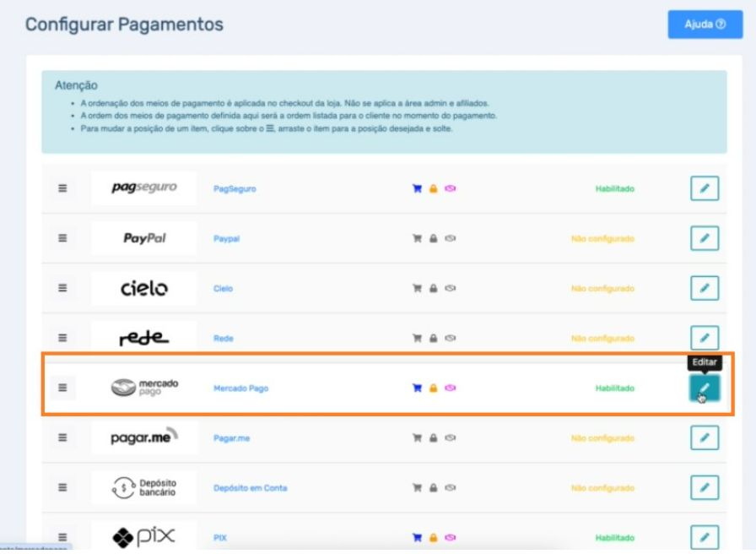Grab the Mercado Pago hamburger handle
756x554 pixels.
click(62, 388)
